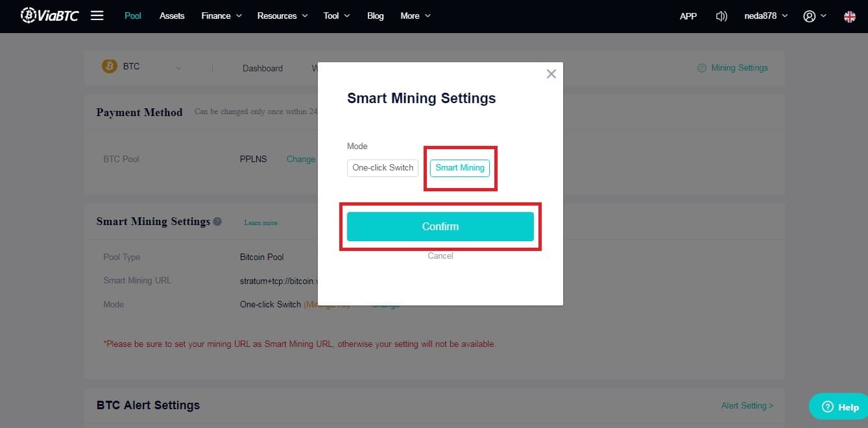
Task: Click the Learn more link
Action: tap(261, 222)
